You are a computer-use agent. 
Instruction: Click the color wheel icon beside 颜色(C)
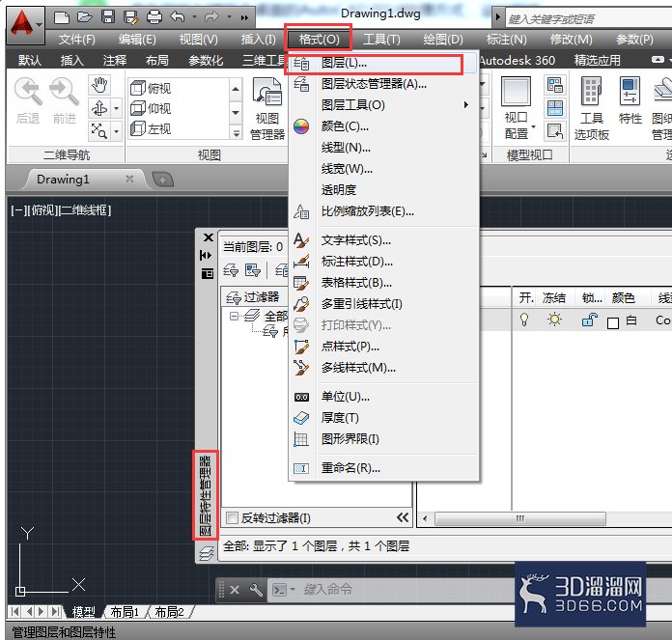click(301, 126)
